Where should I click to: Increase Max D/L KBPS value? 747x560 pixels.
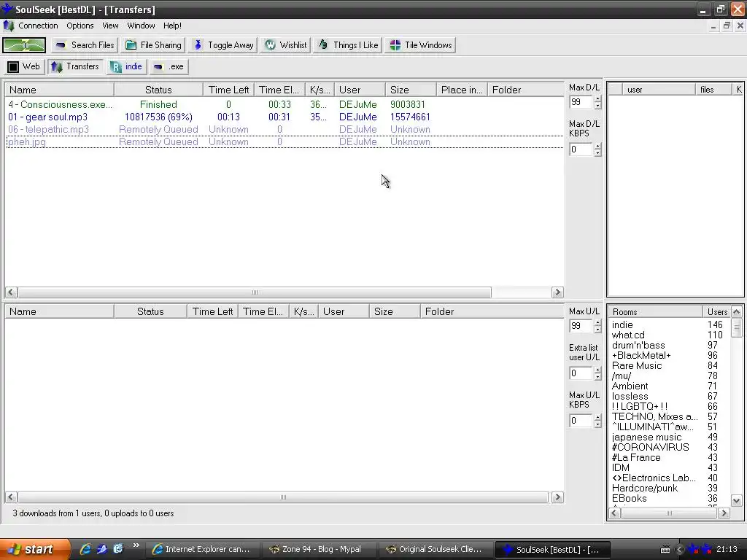pos(597,146)
